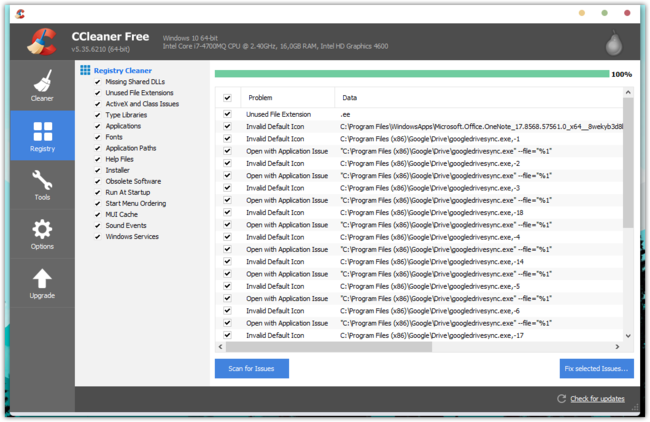
Task: Click the v5.35.6210 (64-bit) version text
Action: pos(100,49)
